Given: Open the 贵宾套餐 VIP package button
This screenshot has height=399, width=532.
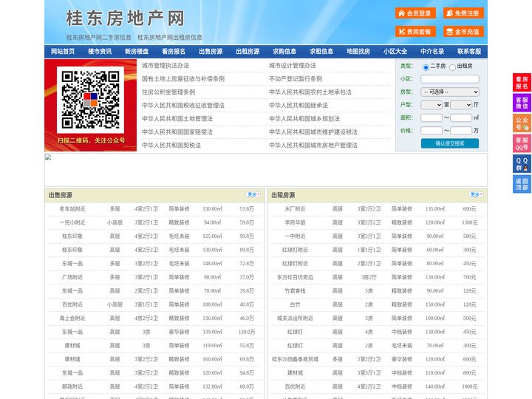Looking at the screenshot, I should point(415,32).
